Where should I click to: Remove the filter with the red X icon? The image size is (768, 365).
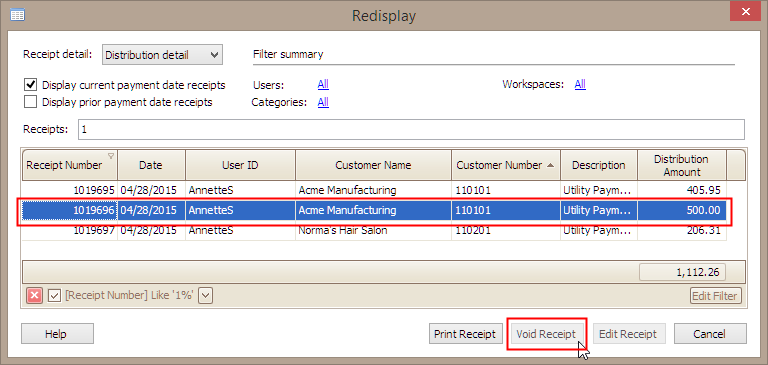coord(34,295)
